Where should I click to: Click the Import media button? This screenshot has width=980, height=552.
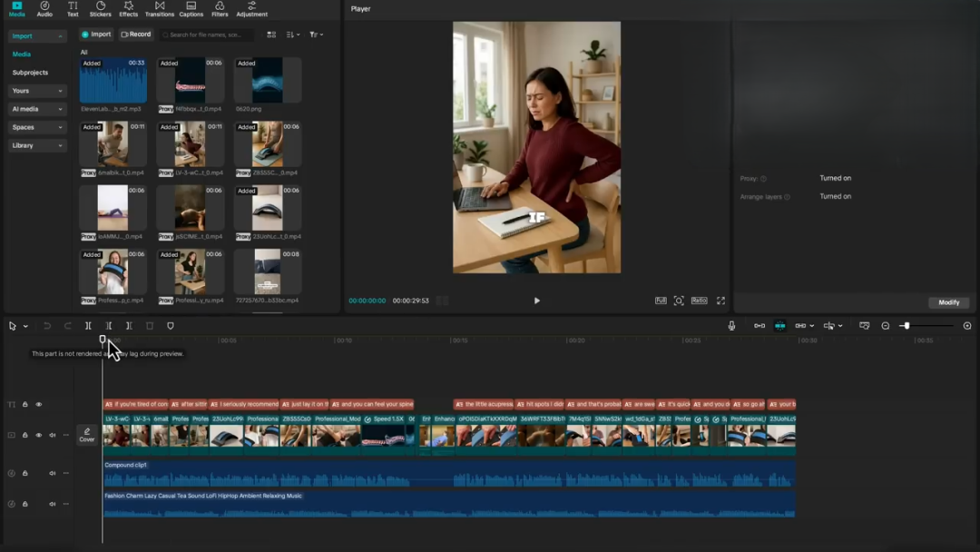[96, 34]
